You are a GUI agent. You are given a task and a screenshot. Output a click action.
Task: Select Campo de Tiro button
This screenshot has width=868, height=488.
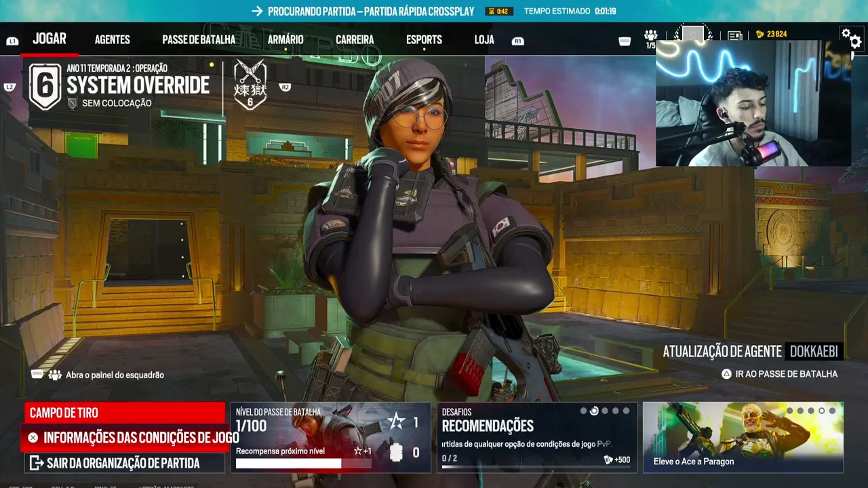point(125,413)
